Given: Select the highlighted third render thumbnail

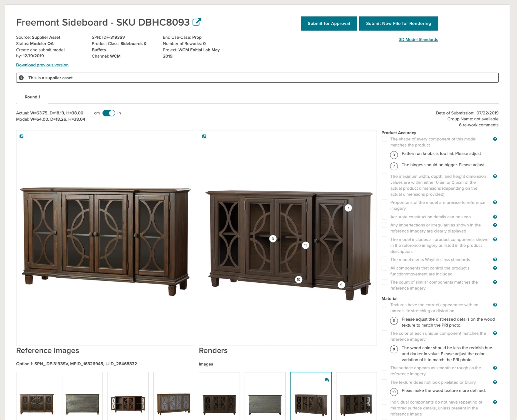Looking at the screenshot, I should 311,396.
